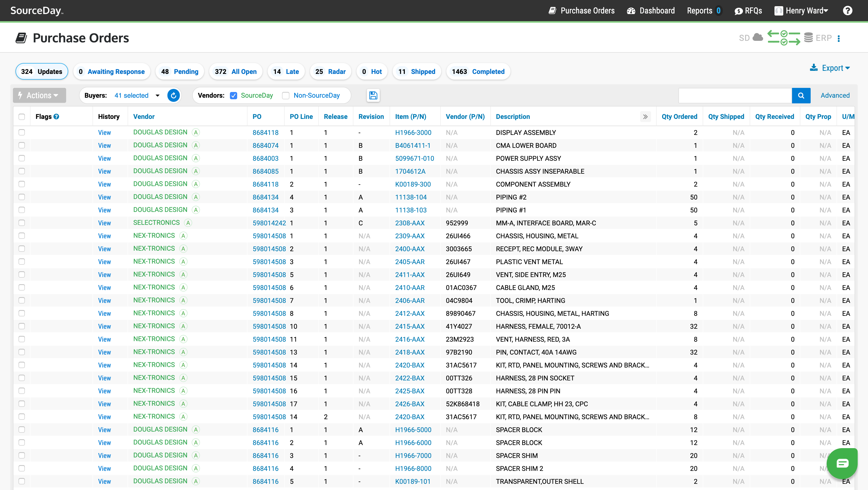Check the row for POWER SUPPLY ASSY
Screen dimensions: 868x490
point(21,158)
